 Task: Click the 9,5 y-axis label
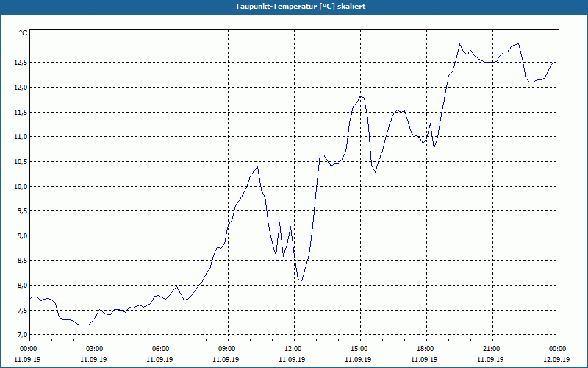click(x=23, y=211)
